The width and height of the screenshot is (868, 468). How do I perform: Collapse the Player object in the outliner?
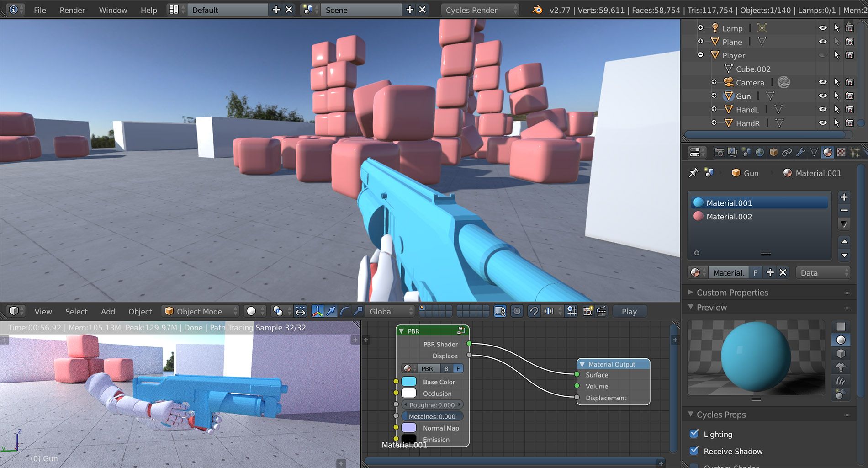point(700,55)
